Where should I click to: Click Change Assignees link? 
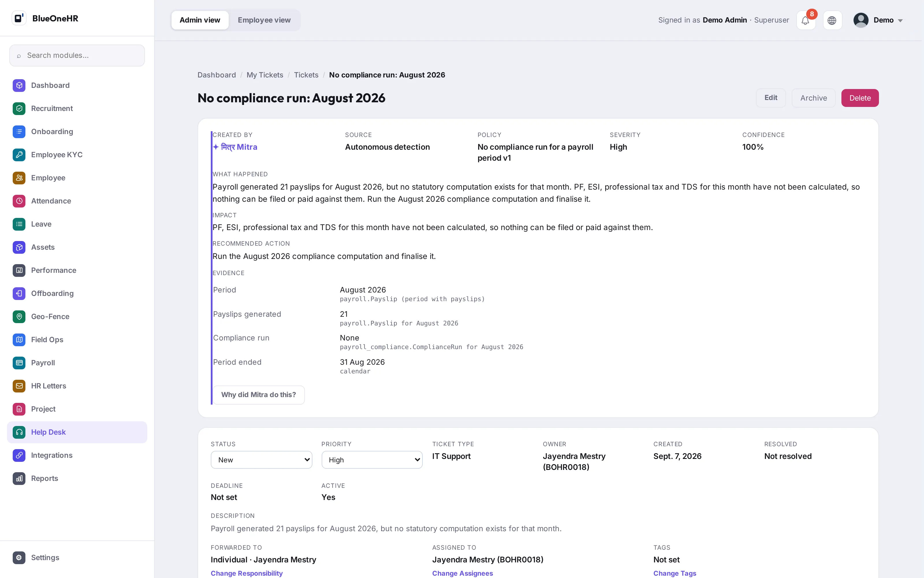point(462,573)
